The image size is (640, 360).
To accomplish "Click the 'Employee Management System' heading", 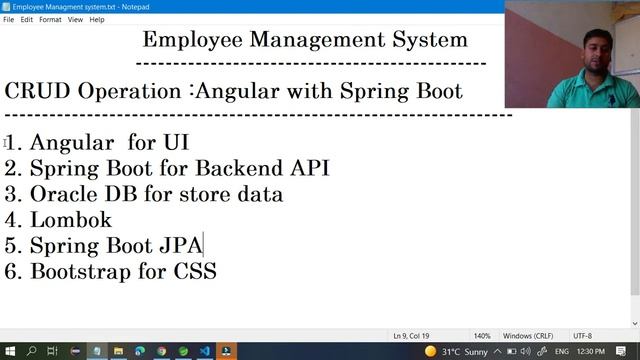I will click(x=305, y=40).
